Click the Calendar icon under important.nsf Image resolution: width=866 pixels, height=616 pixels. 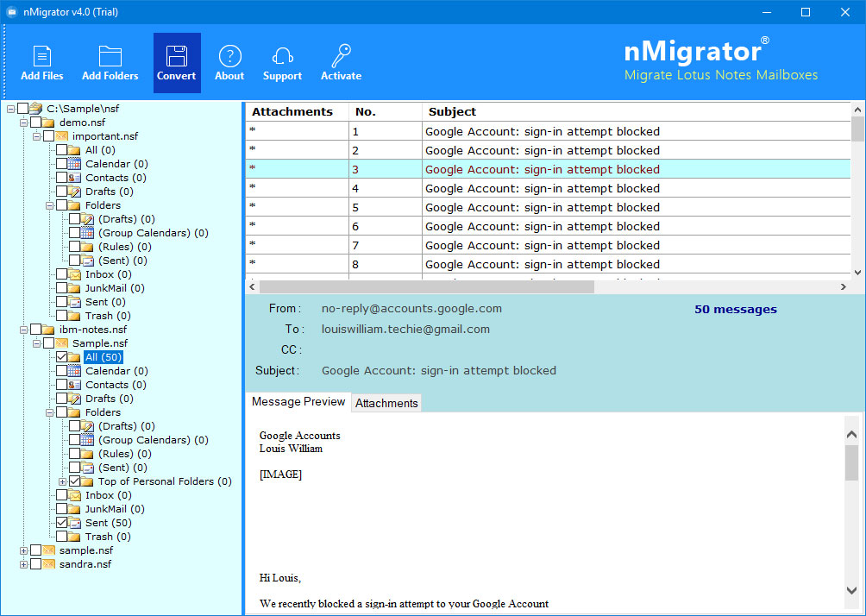click(74, 164)
